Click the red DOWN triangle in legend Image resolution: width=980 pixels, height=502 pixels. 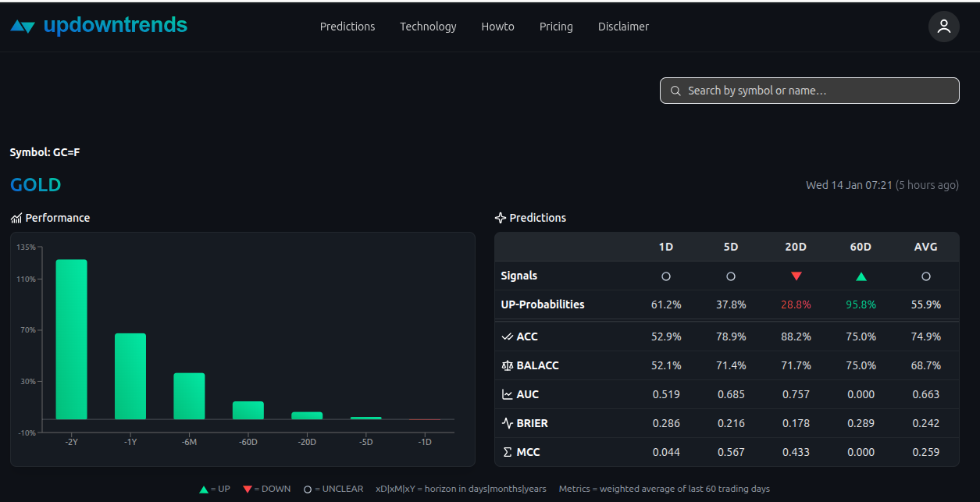click(248, 490)
